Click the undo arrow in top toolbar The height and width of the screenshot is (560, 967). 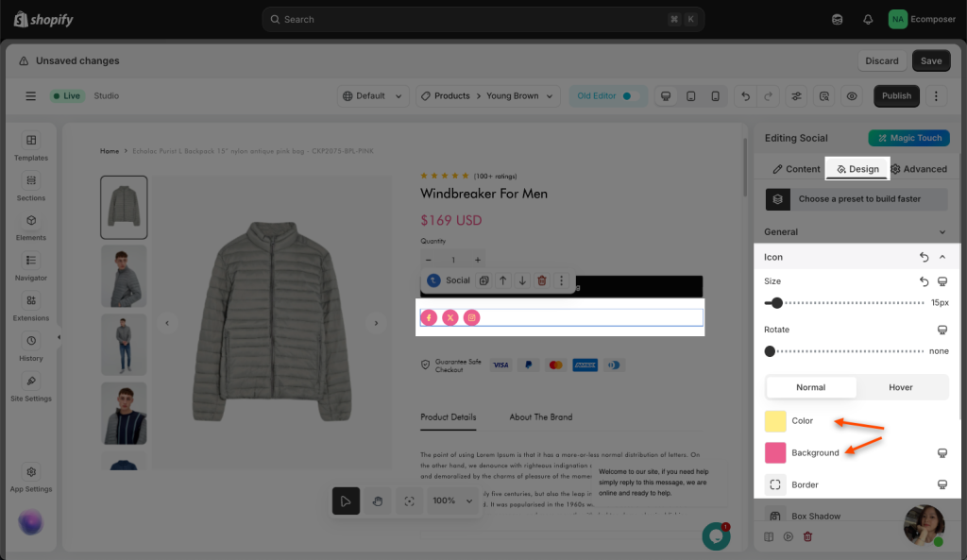[x=746, y=96]
